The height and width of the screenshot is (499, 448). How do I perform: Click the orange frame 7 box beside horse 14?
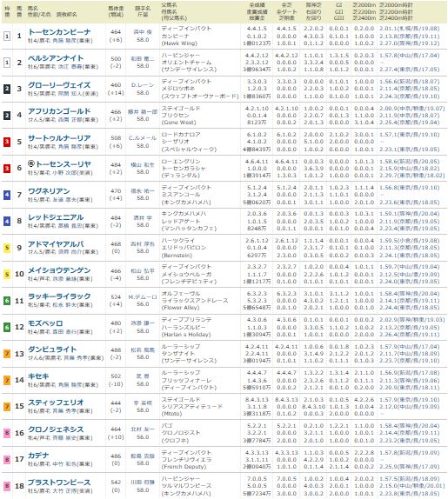(x=7, y=380)
